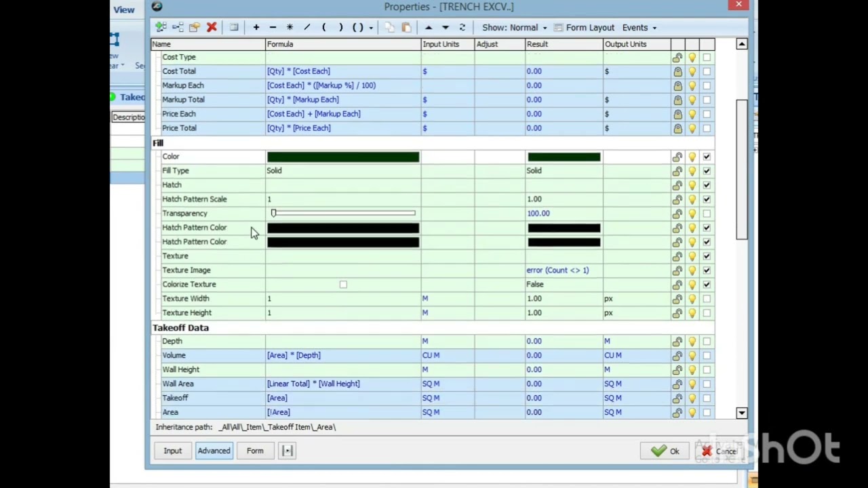Click the Texture Height formula field
868x488 pixels.
click(x=343, y=313)
